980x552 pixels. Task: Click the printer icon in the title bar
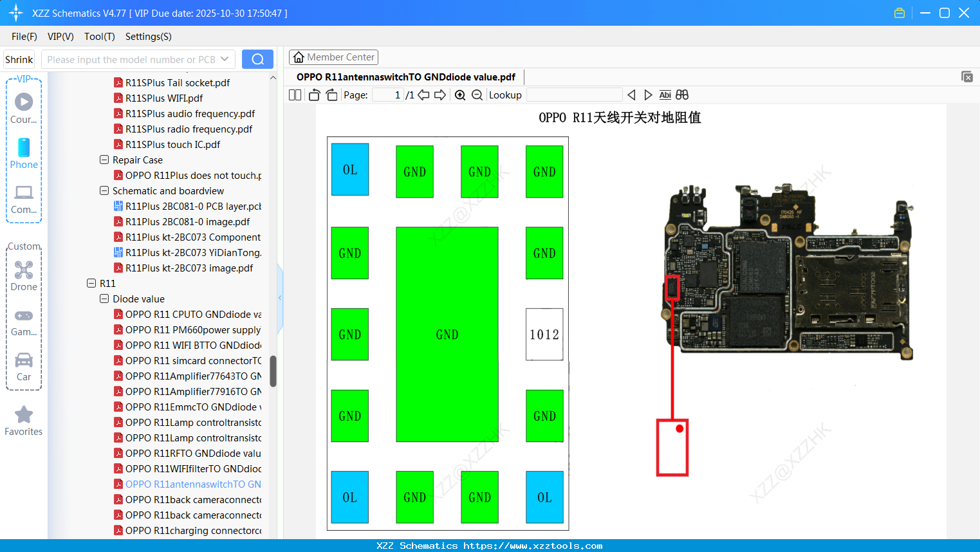tap(899, 12)
